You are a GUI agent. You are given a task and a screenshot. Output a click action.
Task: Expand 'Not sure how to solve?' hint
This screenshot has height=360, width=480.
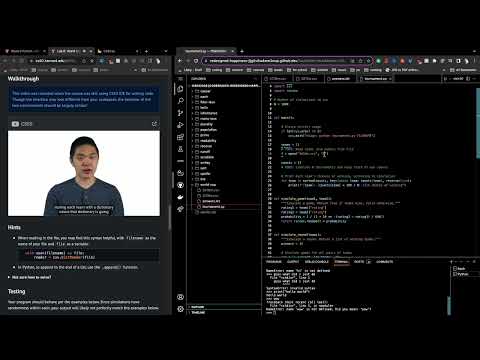pos(29,277)
